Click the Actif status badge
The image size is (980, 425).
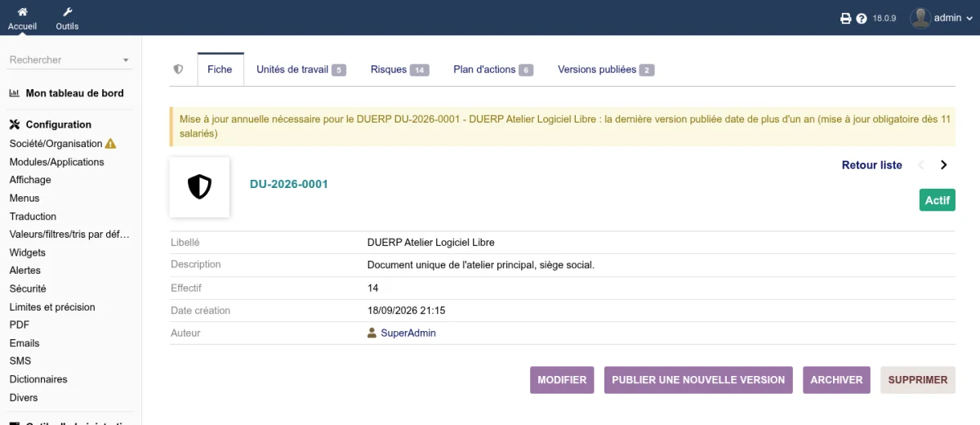coord(938,200)
